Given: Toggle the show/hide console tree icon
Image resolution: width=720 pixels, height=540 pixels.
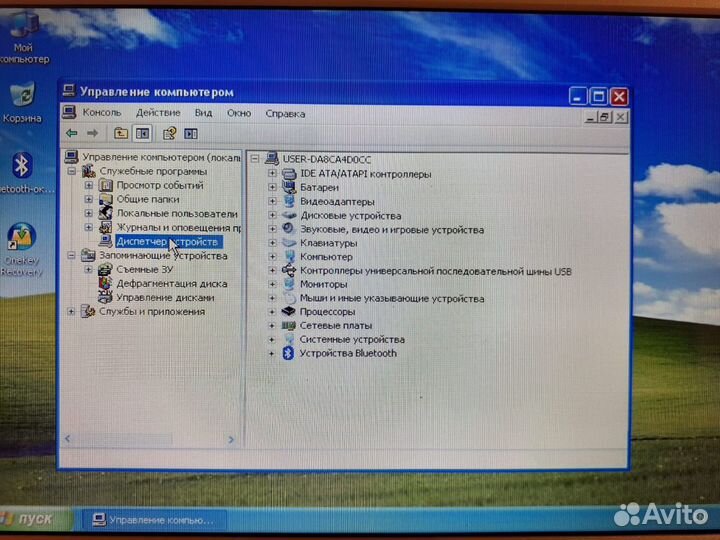Looking at the screenshot, I should click(x=143, y=134).
